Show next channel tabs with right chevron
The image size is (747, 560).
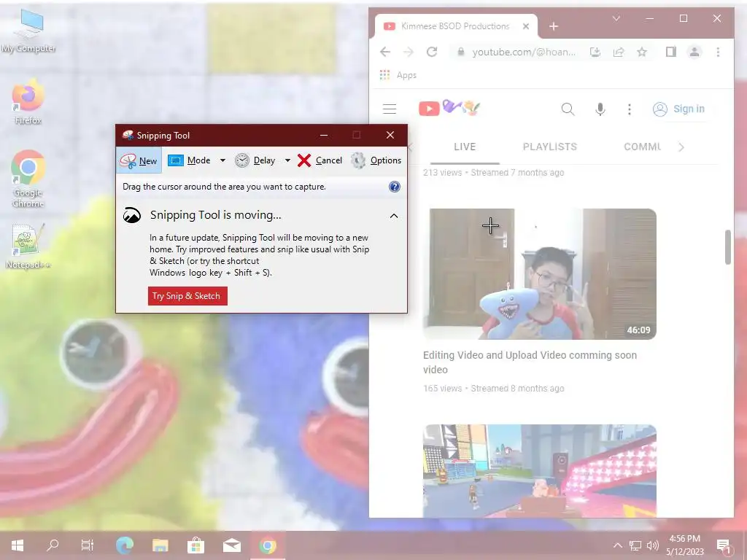(x=681, y=147)
